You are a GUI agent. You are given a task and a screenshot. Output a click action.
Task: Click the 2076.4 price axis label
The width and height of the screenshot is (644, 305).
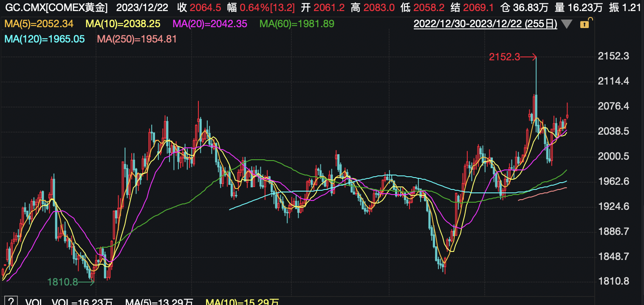point(613,106)
